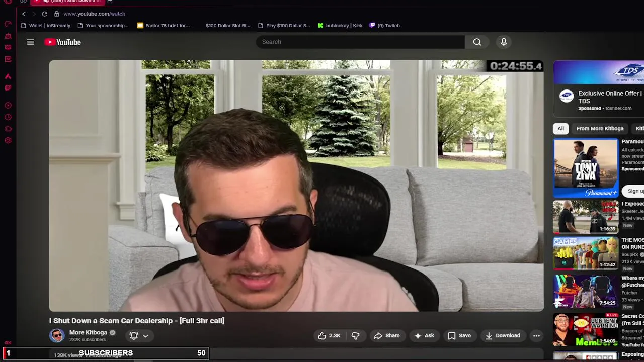Screen dimensions: 644x362
Task: Open GX Control speedometer icon in sidebar
Action: point(8,24)
